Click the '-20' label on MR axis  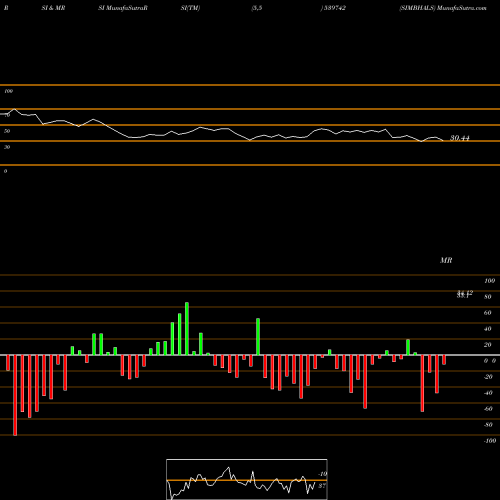coord(488,377)
